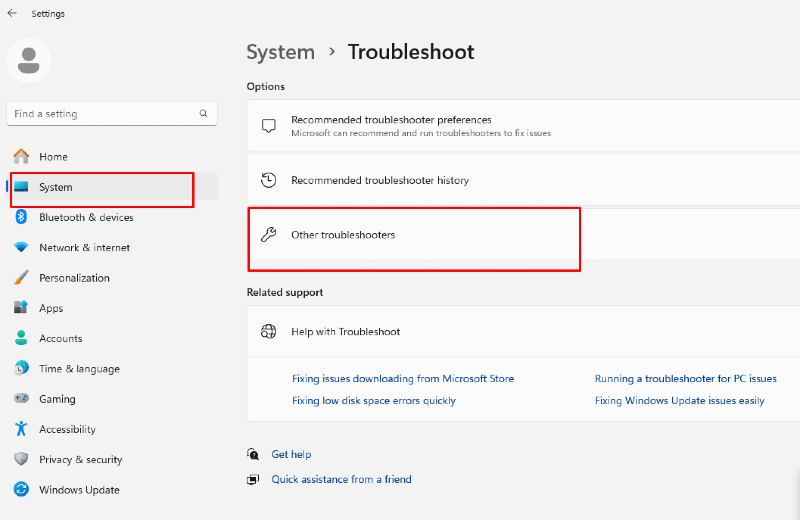Open the Apps settings page
The width and height of the screenshot is (800, 520).
click(x=112, y=308)
